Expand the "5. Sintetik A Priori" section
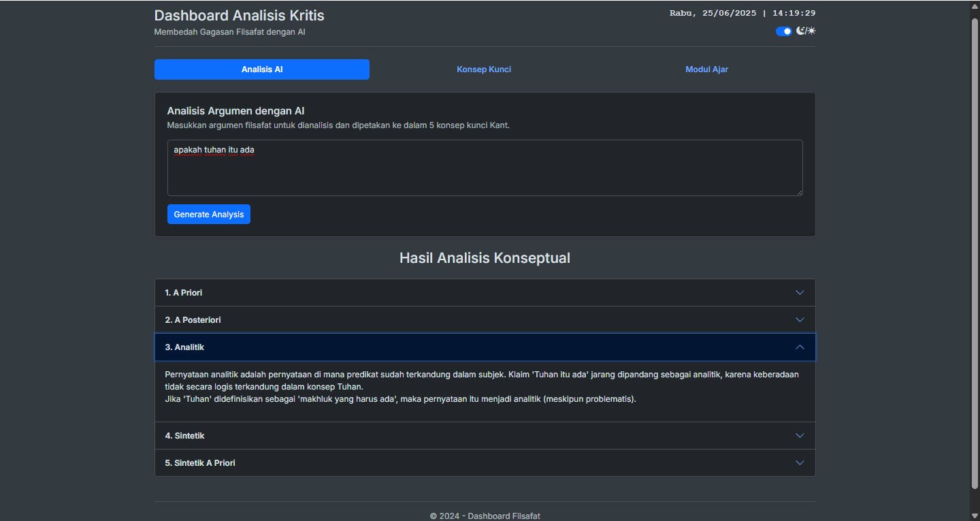This screenshot has height=521, width=980. [x=485, y=463]
